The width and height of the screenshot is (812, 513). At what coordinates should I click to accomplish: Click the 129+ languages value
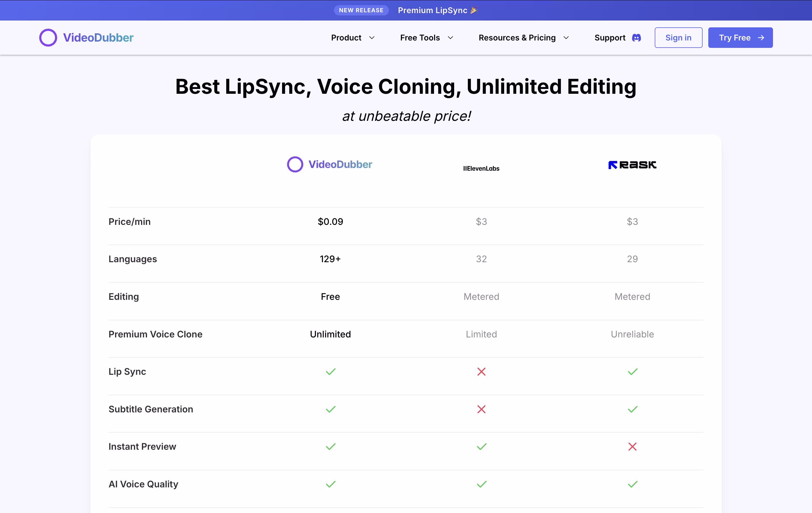click(330, 259)
